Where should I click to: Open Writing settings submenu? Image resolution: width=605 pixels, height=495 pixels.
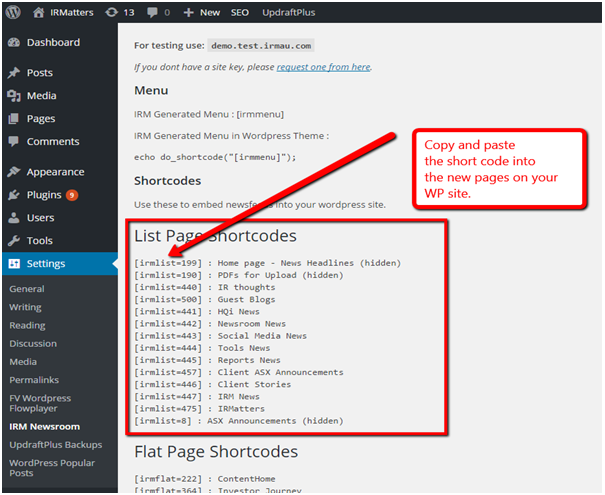point(25,307)
